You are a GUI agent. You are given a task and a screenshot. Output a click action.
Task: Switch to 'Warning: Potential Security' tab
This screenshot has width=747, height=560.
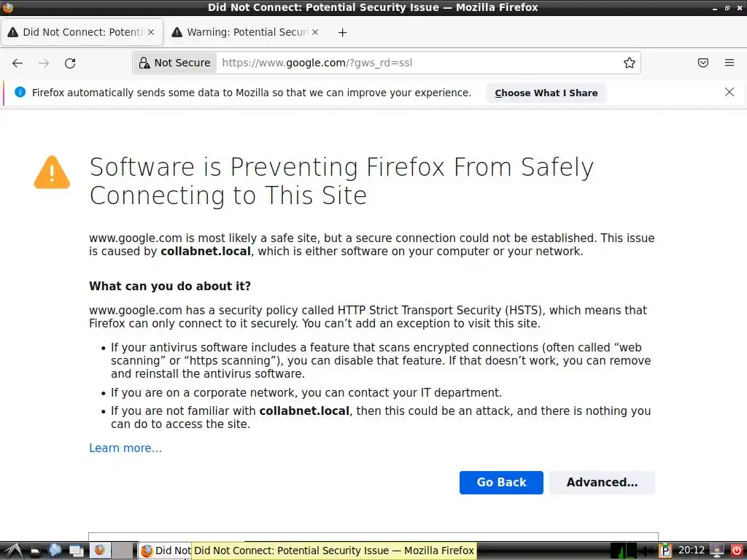point(245,32)
